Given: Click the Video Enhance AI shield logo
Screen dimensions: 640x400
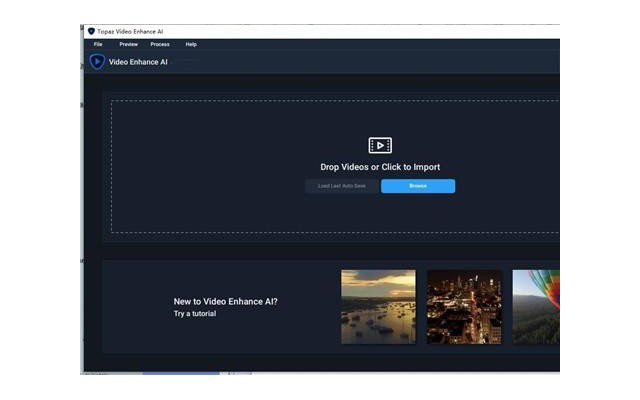Looking at the screenshot, I should coord(97,62).
